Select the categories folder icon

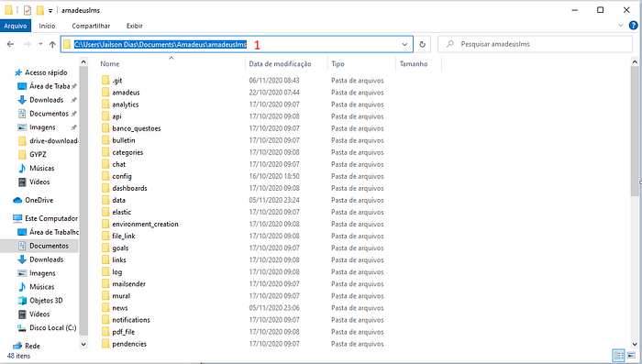[105, 152]
